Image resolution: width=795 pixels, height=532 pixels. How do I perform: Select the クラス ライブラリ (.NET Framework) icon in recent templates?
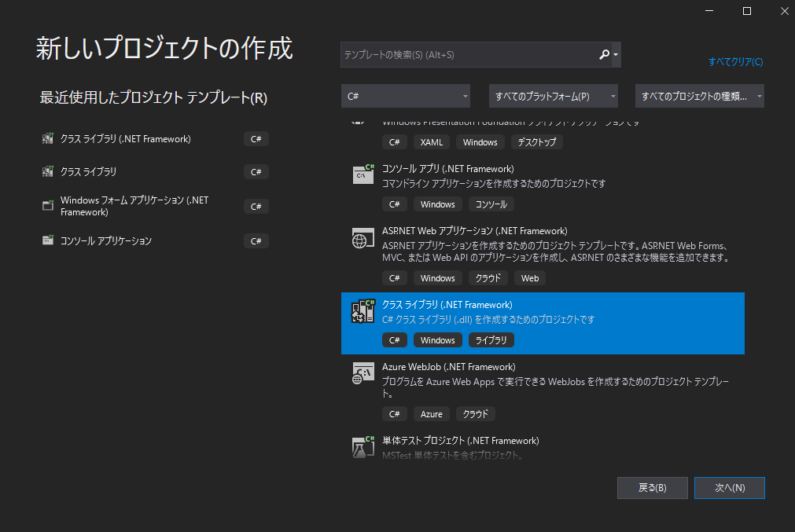point(47,138)
